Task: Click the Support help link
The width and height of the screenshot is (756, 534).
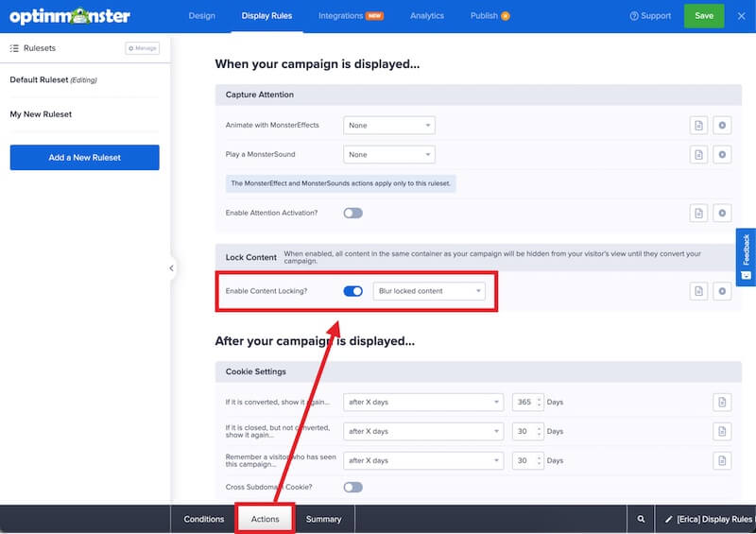Action: pos(650,16)
